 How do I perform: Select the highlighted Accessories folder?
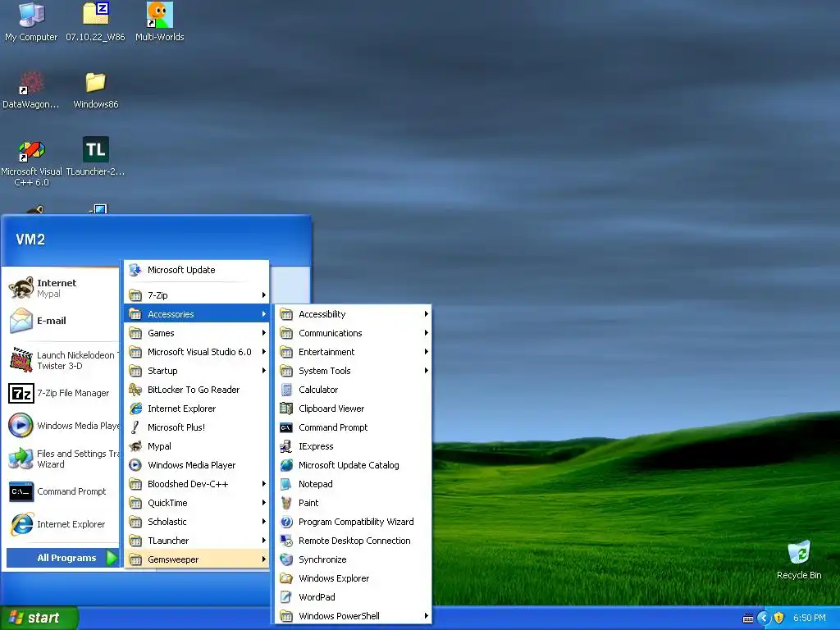pyautogui.click(x=197, y=314)
